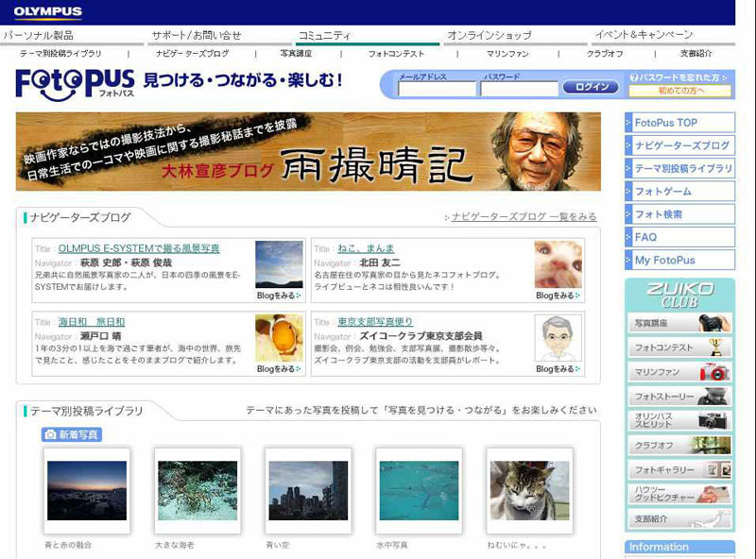Screen dimensions: 756x559
Task: Click ZUIKO CLUB 支部紹介 map button
Action: [679, 518]
